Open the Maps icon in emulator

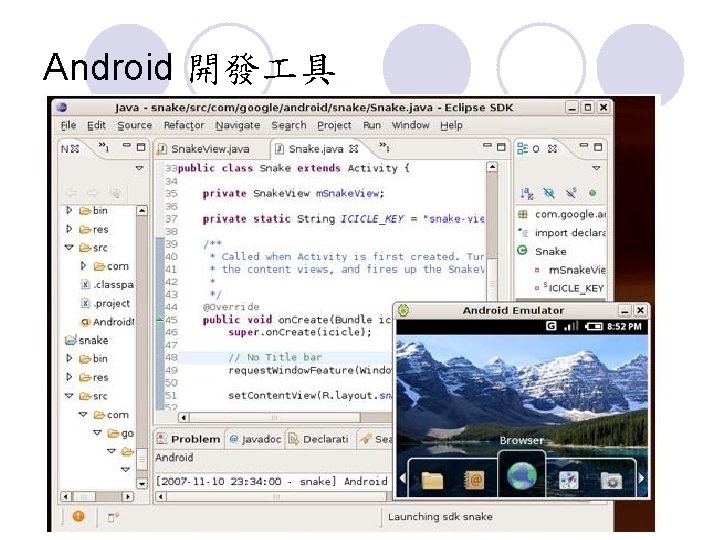(x=568, y=480)
